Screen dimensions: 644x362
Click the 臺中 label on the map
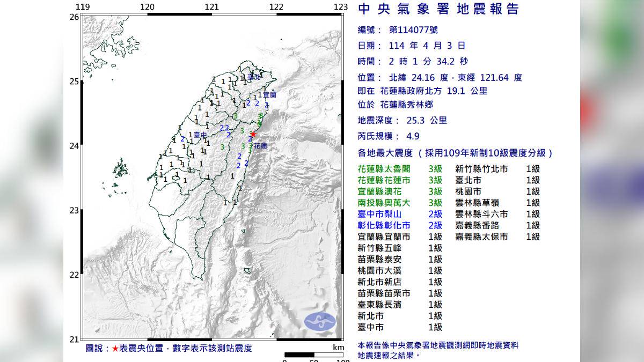pos(200,135)
